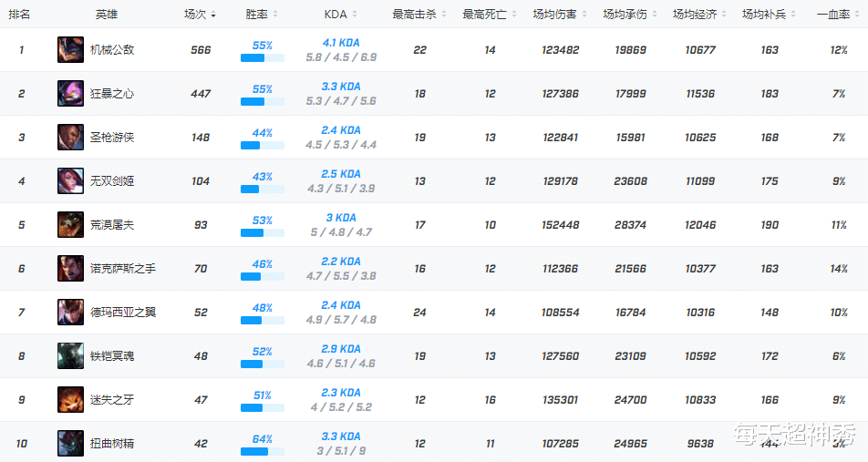This screenshot has width=868, height=462.
Task: Sort by 场均经济 column header
Action: click(x=699, y=15)
